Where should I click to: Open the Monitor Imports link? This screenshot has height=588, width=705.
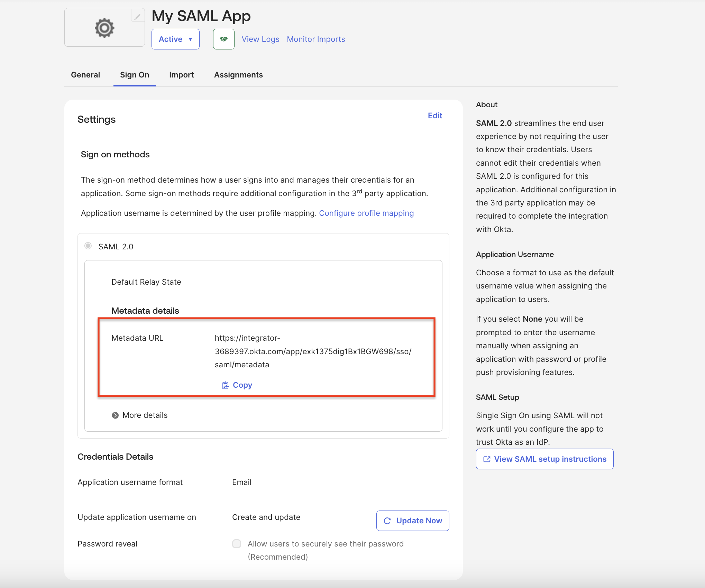(316, 39)
